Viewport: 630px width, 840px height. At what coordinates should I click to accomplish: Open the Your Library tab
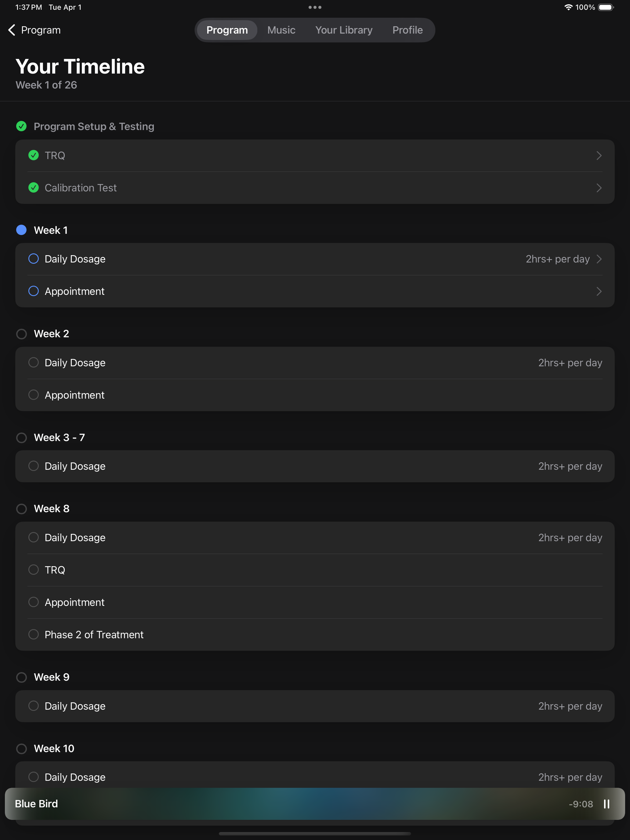(344, 30)
